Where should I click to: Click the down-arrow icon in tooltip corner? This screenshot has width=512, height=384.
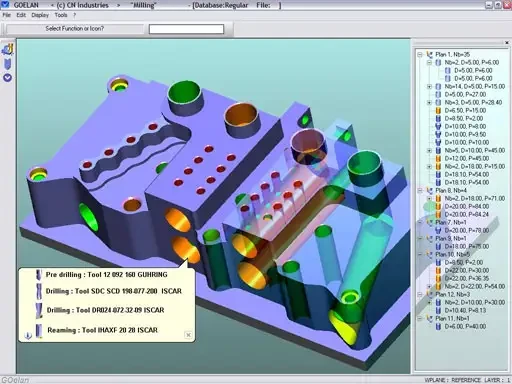(28, 335)
